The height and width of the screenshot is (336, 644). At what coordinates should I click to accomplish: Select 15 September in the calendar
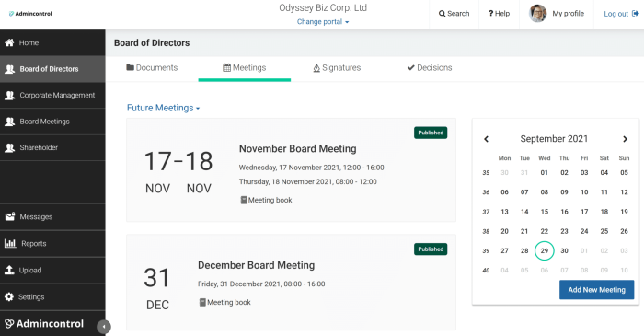click(545, 212)
